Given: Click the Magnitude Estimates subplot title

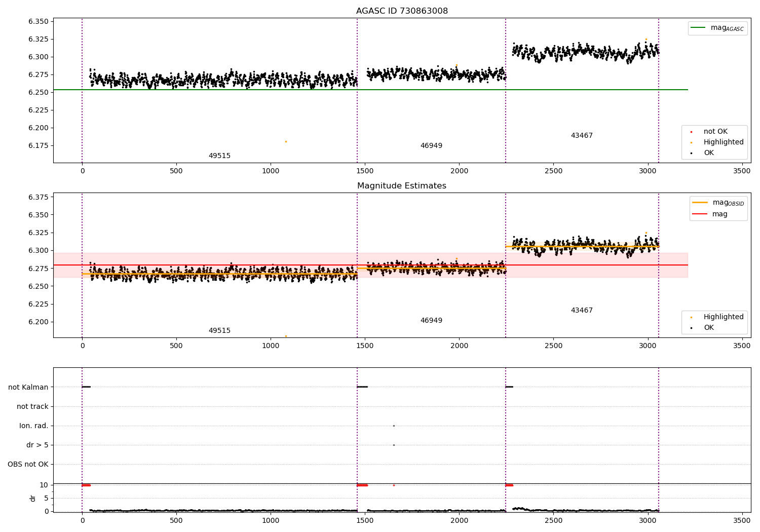Looking at the screenshot, I should [x=402, y=186].
